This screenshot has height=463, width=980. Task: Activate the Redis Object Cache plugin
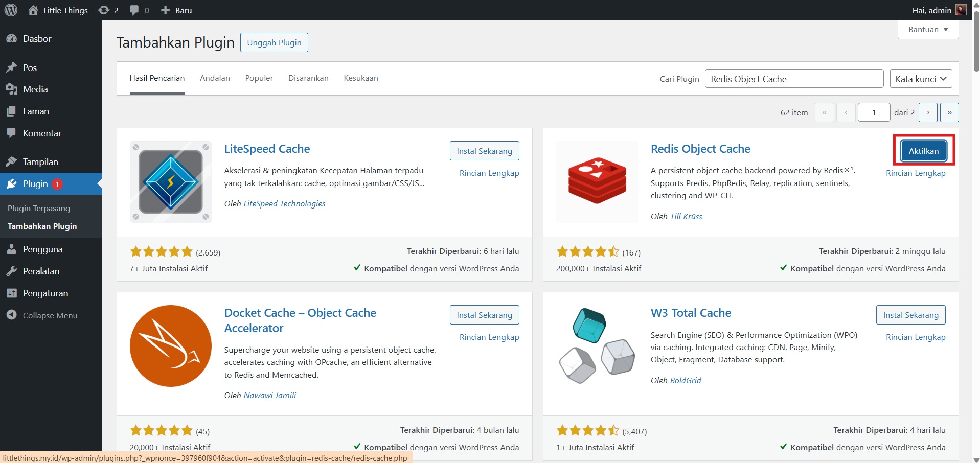click(923, 150)
